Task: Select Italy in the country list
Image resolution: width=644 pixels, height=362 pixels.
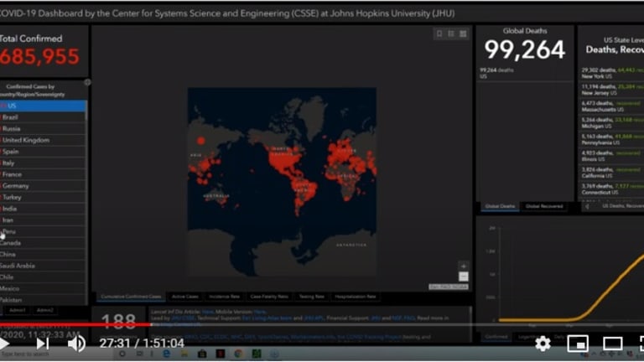Action: pyautogui.click(x=43, y=163)
